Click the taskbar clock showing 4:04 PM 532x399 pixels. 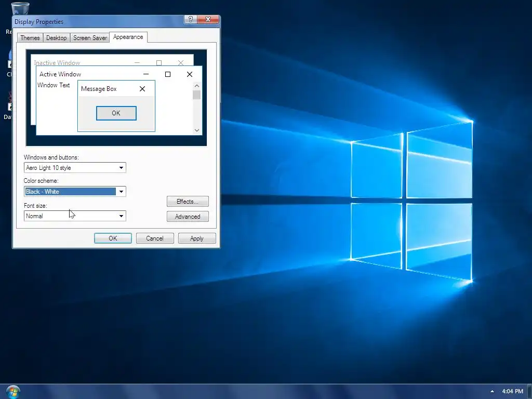[x=512, y=391]
